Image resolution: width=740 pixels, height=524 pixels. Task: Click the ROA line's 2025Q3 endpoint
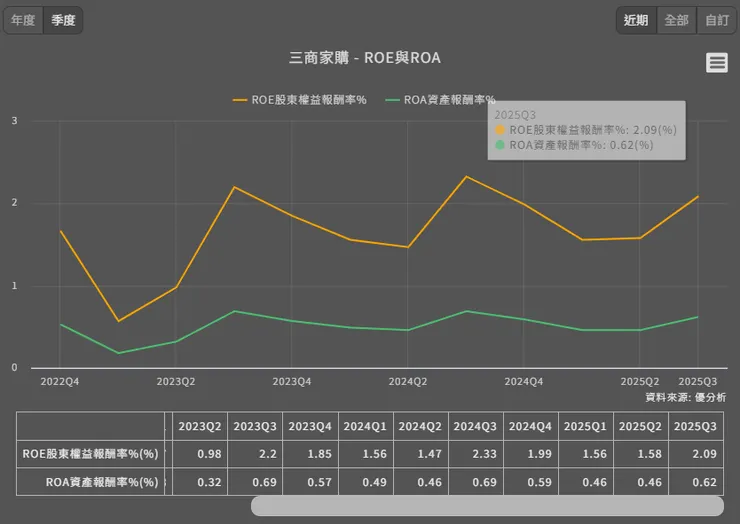[x=698, y=317]
